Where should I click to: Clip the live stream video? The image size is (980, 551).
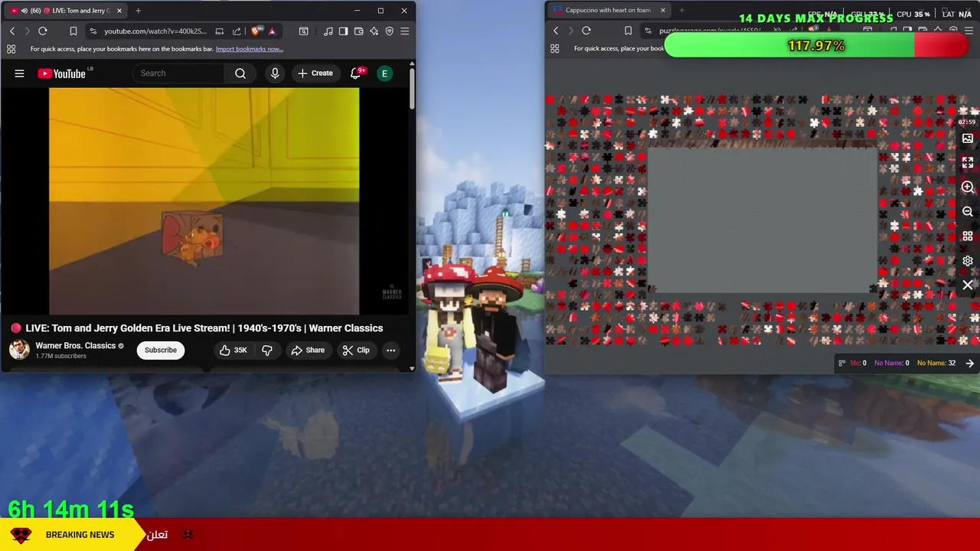(356, 350)
